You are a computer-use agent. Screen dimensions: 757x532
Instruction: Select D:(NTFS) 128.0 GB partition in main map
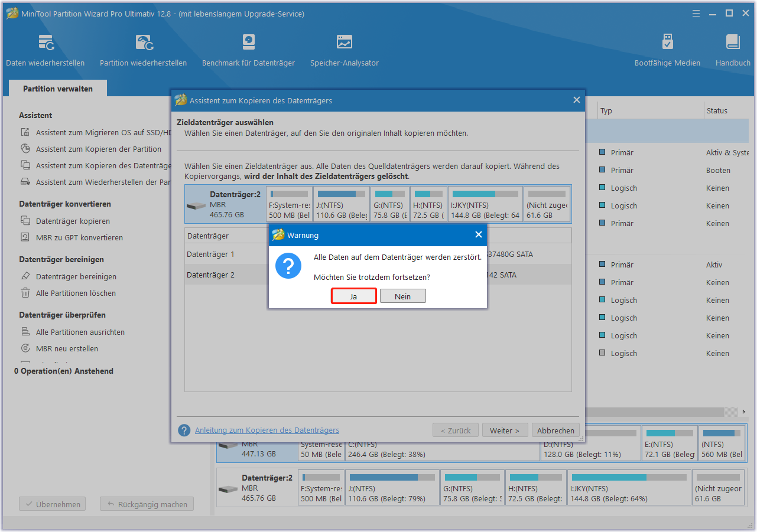click(x=590, y=443)
